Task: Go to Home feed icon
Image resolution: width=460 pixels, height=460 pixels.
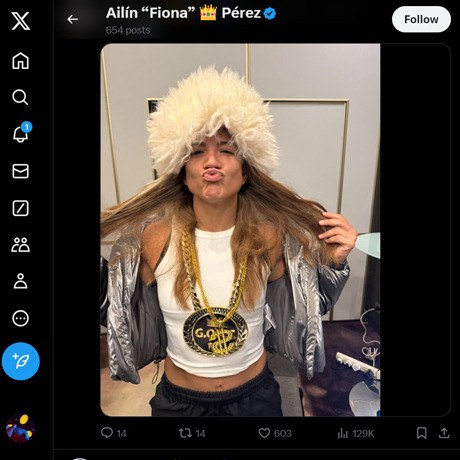Action: [21, 61]
